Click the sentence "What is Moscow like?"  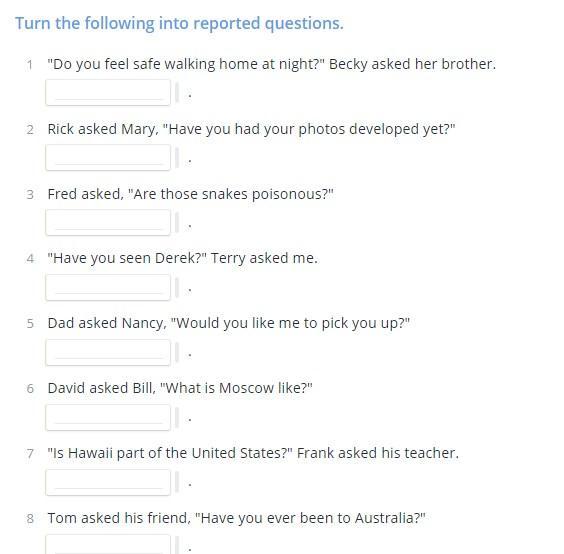click(x=236, y=388)
